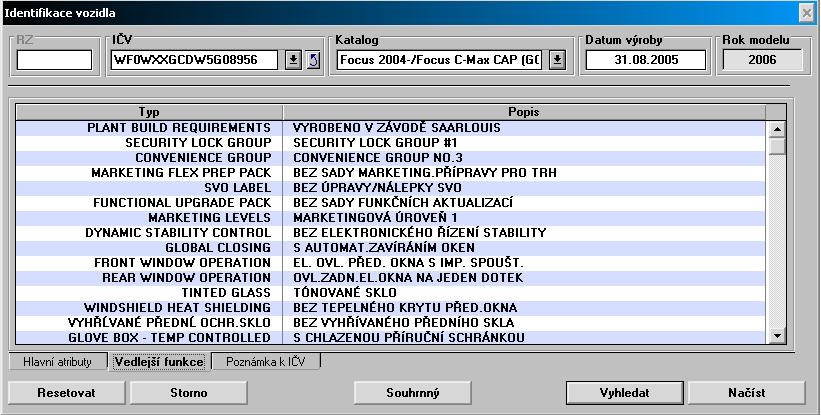821x415 pixels.
Task: Switch to Hlavní atributy tab
Action: pos(58,361)
